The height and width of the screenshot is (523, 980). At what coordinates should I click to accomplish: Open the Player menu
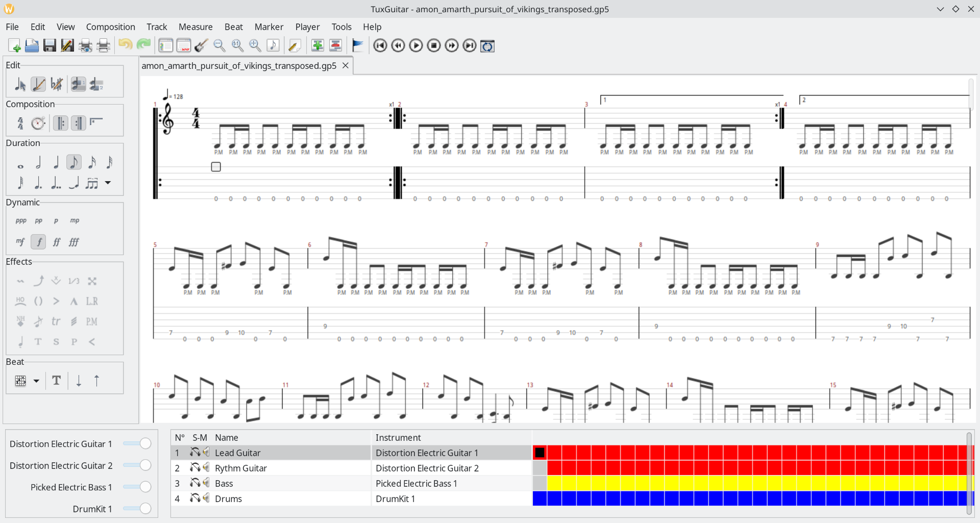(307, 27)
